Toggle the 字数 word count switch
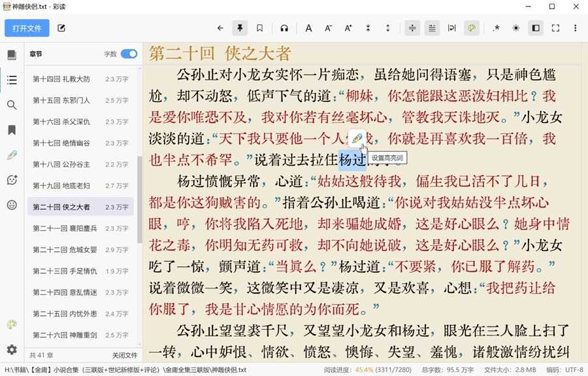The image size is (588, 376). pos(129,54)
